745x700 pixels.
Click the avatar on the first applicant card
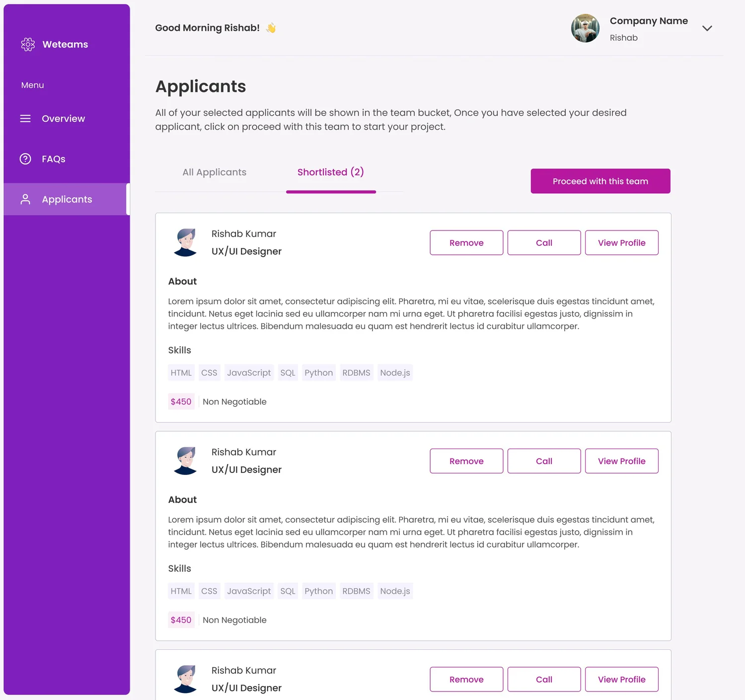pos(186,242)
